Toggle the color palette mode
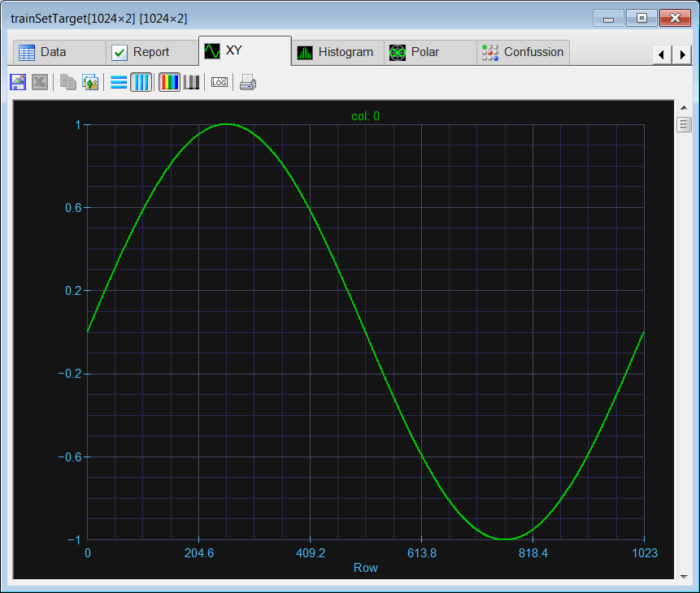 pyautogui.click(x=169, y=82)
